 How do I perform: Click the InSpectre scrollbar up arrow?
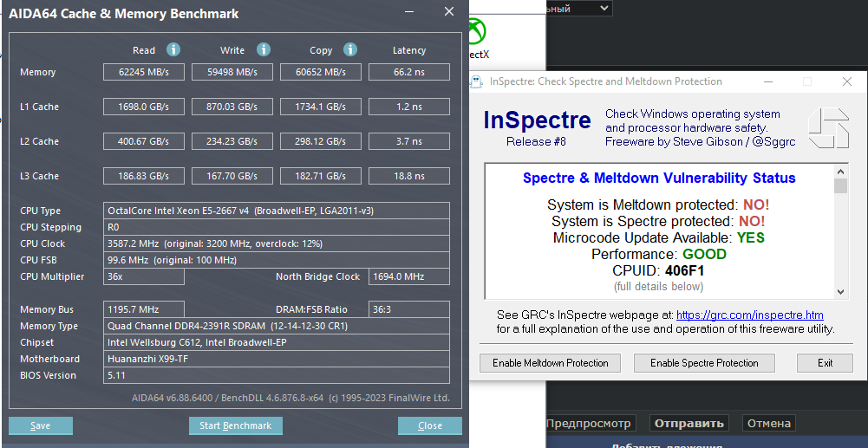point(840,171)
